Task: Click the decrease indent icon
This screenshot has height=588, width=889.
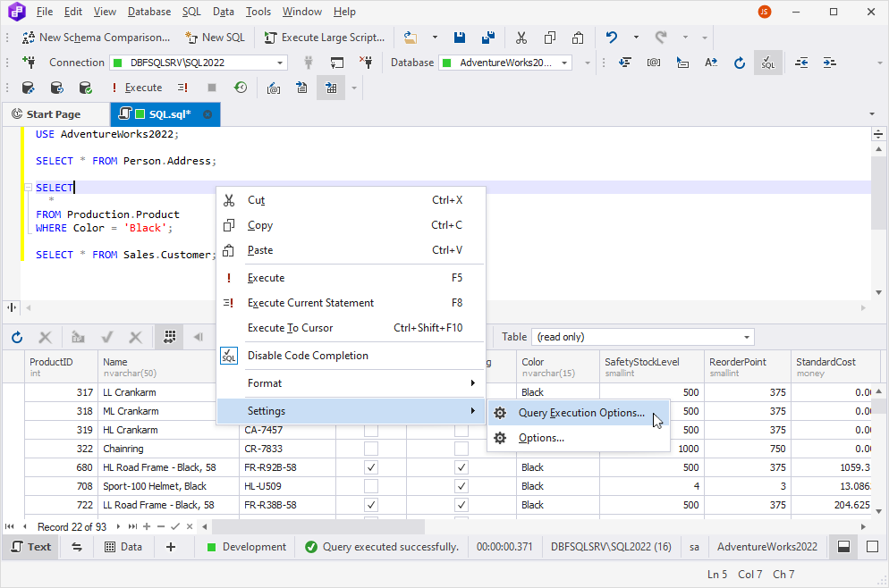Action: (801, 63)
